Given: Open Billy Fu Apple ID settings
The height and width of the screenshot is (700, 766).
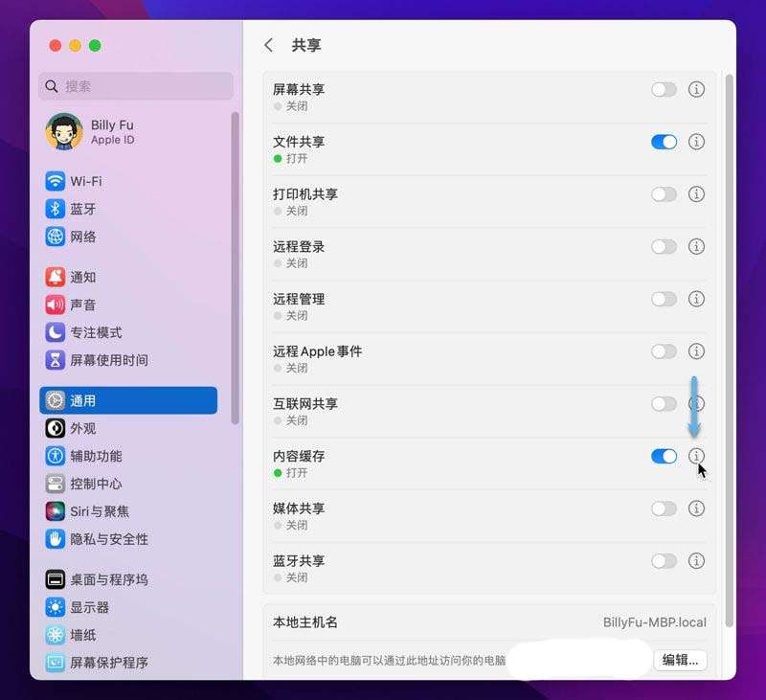Looking at the screenshot, I should click(x=105, y=131).
